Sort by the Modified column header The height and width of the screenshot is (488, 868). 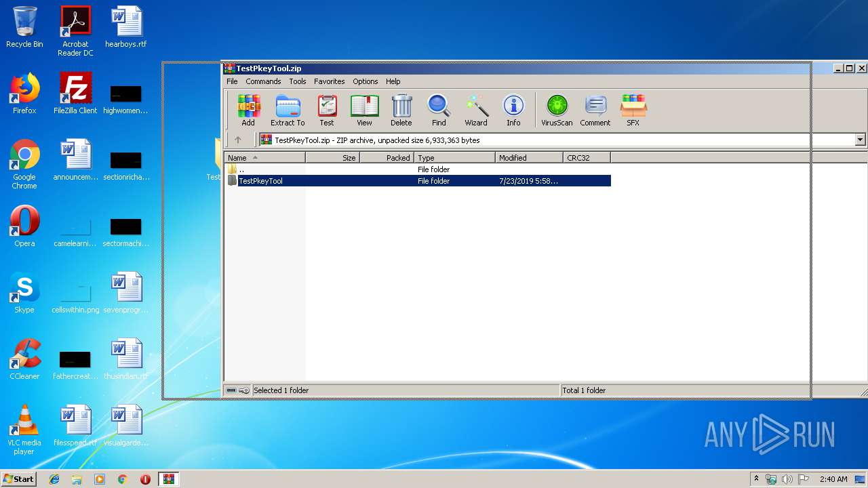click(x=529, y=158)
